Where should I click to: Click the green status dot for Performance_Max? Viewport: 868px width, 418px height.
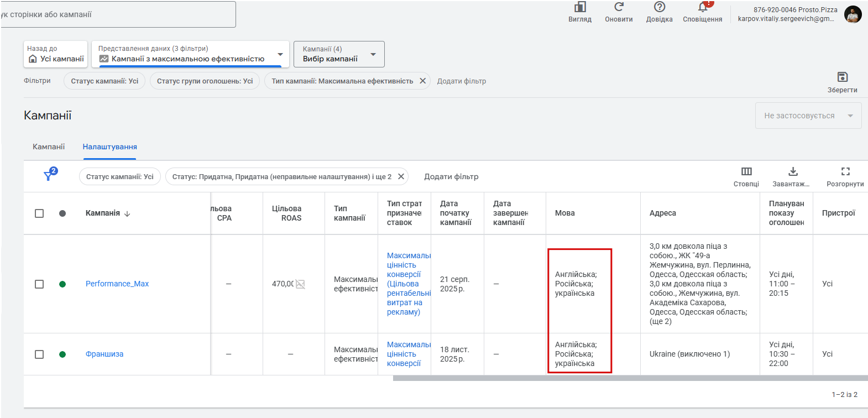62,284
